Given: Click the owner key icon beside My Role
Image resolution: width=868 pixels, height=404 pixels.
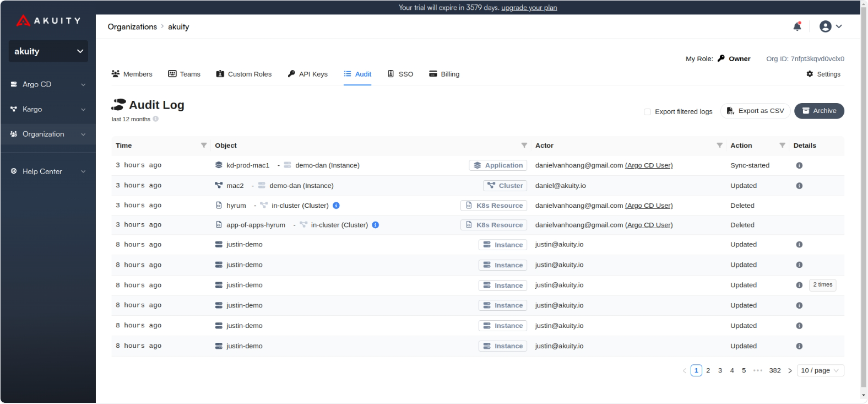Looking at the screenshot, I should coord(721,58).
